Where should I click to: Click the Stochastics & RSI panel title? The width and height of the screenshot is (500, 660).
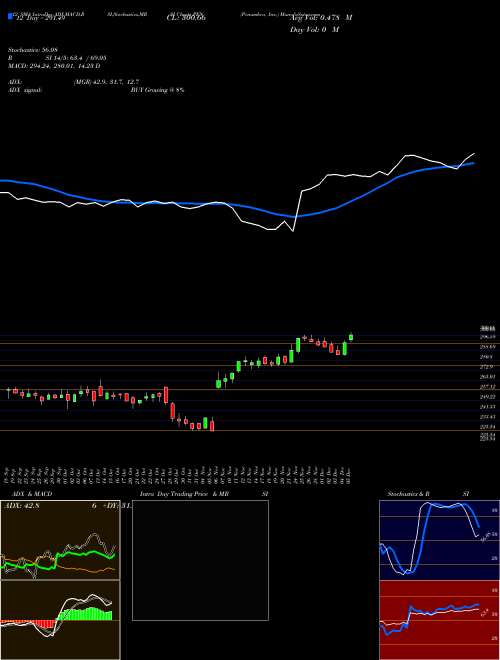pyautogui.click(x=428, y=494)
